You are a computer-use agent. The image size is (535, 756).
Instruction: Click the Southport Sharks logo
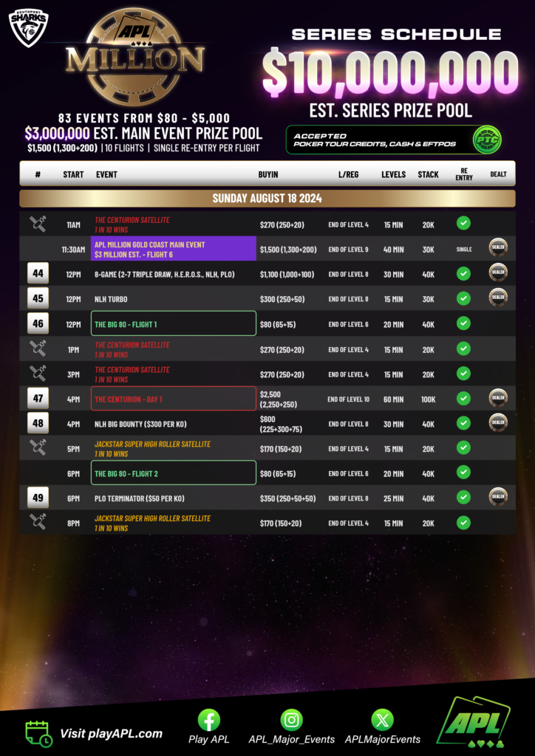coord(29,28)
